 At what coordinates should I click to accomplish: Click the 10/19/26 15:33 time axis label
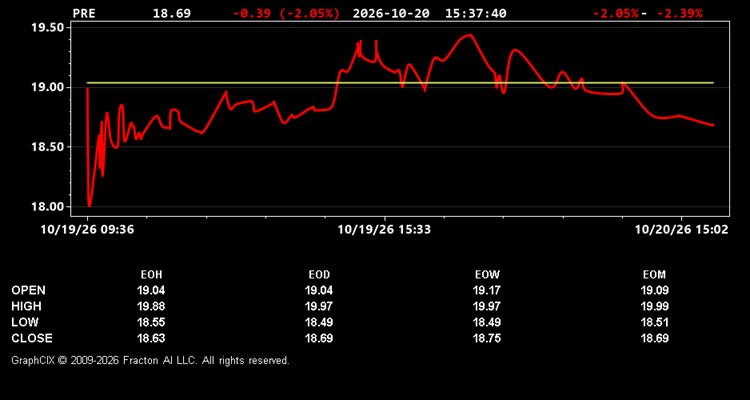coord(384,230)
